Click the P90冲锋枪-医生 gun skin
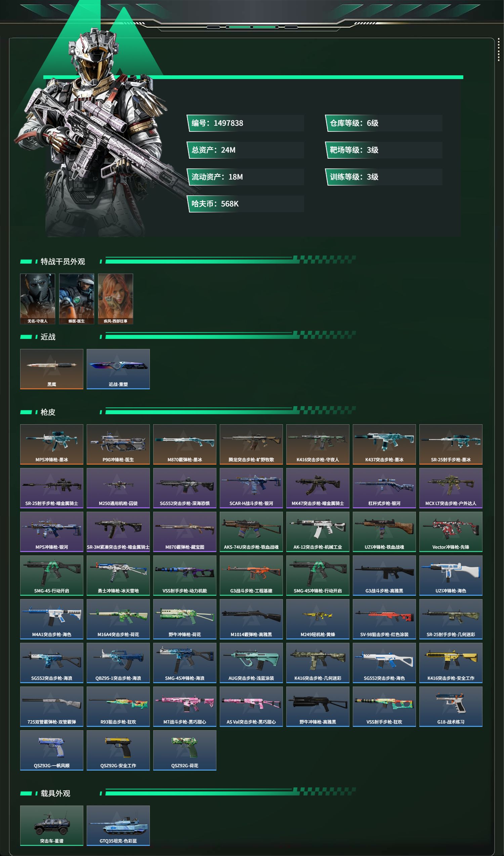 (118, 444)
